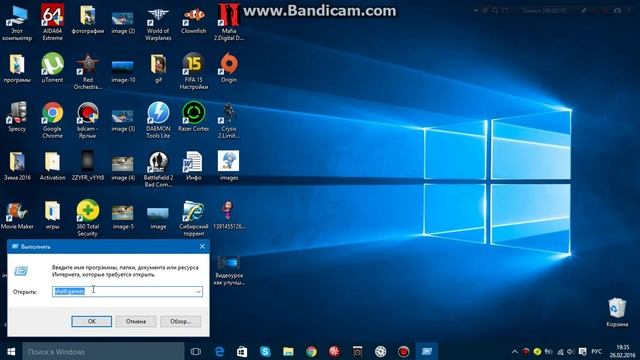Select the Этот компьютер desktop icon
This screenshot has height=360, width=640.
(x=17, y=22)
